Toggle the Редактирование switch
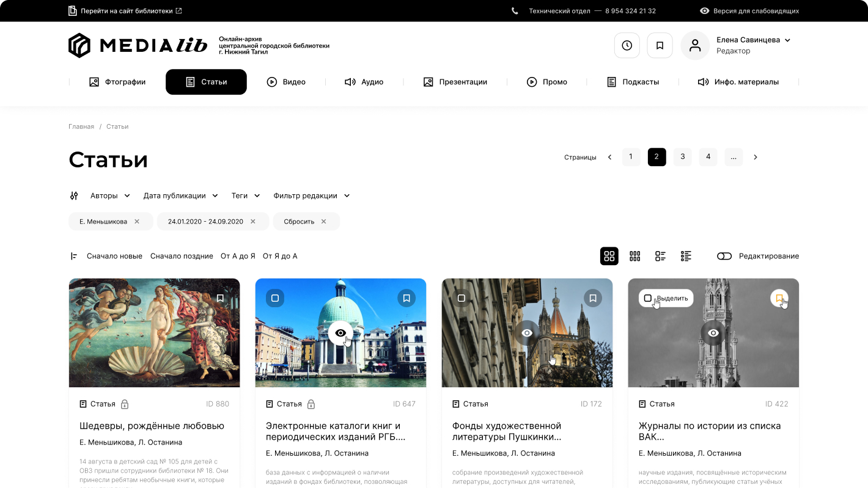 pos(724,256)
